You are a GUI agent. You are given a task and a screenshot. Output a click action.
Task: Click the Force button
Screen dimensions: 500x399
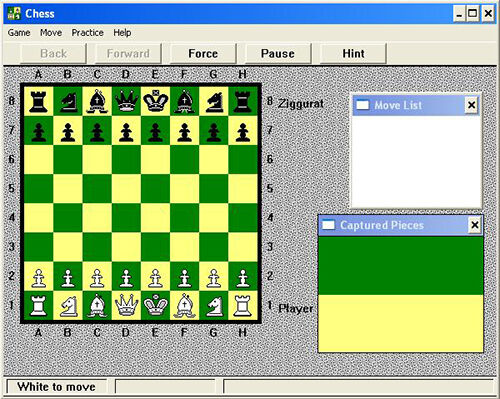pyautogui.click(x=203, y=53)
